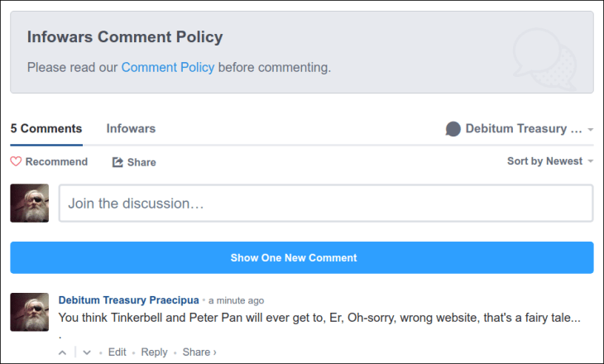This screenshot has width=604, height=364.
Task: Click the Share arrow icon
Action: pyautogui.click(x=117, y=162)
